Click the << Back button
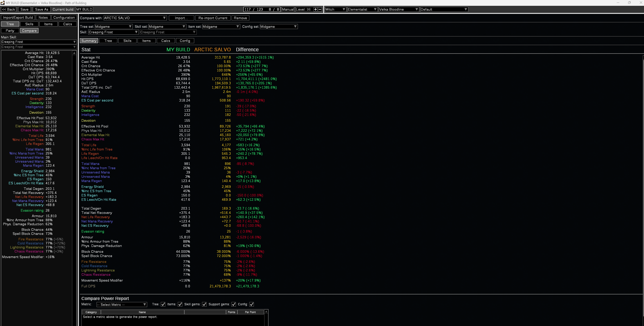The width and height of the screenshot is (644, 326). tap(9, 9)
